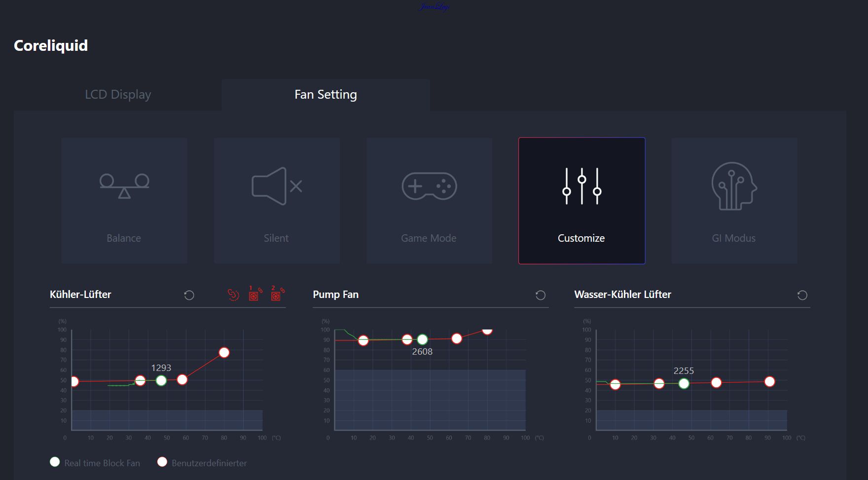Select Kühler-Lüfter curve point at 80°C
Image resolution: width=868 pixels, height=480 pixels.
click(224, 352)
